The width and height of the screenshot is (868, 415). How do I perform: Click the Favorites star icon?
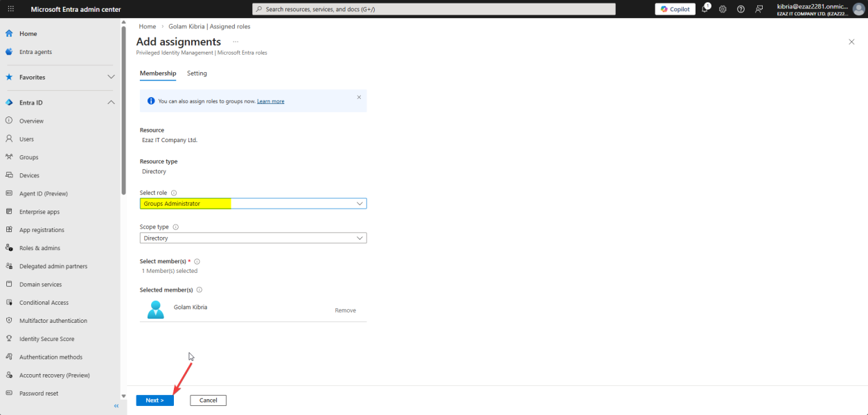pos(9,77)
